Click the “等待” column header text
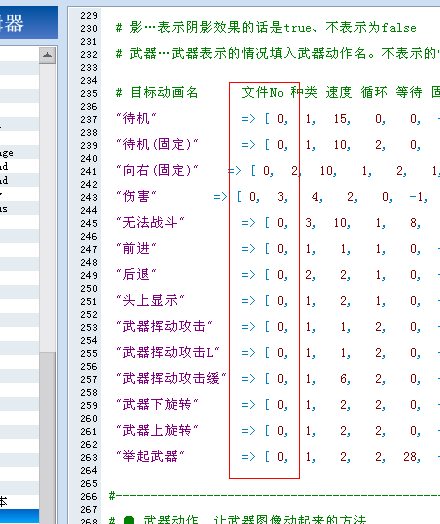This screenshot has height=524, width=440. click(409, 93)
